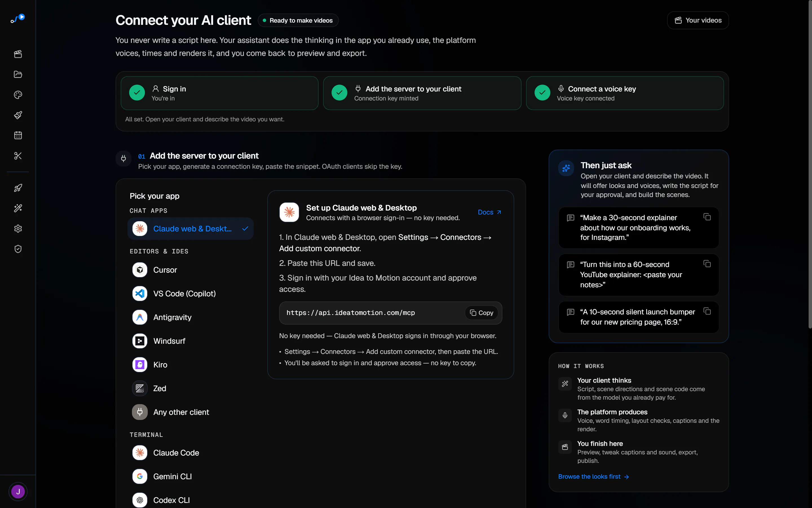Click the Zed logo icon
Image resolution: width=812 pixels, height=508 pixels.
pos(140,388)
